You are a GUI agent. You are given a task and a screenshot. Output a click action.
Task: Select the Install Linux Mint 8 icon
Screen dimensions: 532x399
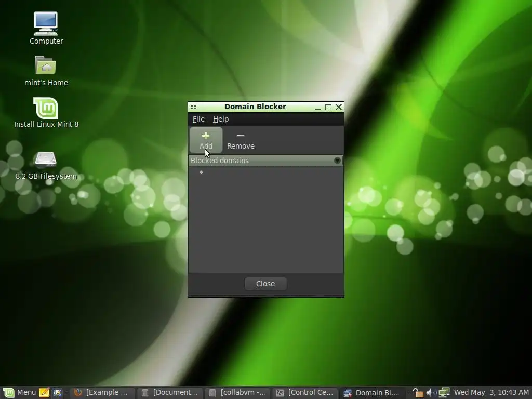pos(46,113)
